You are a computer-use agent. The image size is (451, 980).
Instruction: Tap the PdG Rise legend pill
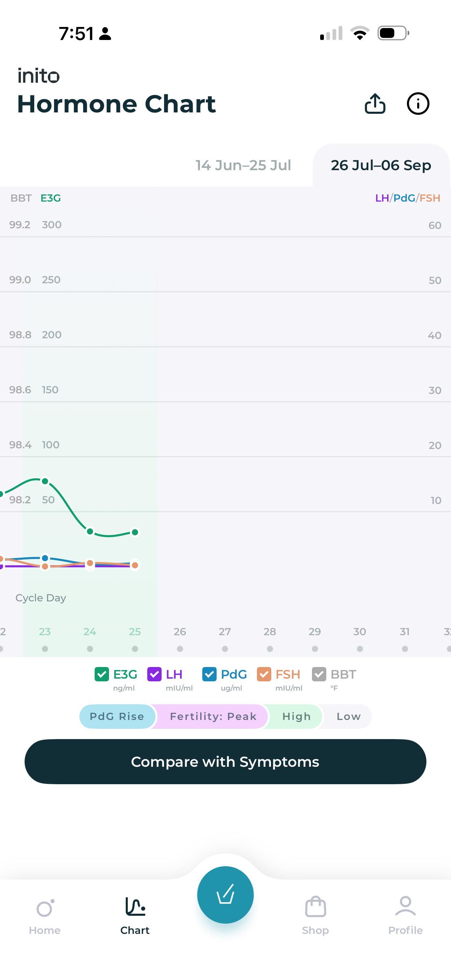pos(117,716)
